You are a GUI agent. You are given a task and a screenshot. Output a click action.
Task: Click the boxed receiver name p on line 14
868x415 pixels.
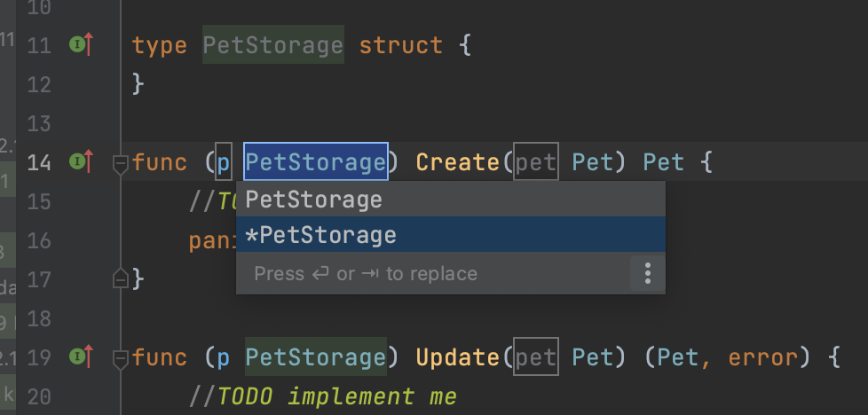(224, 162)
